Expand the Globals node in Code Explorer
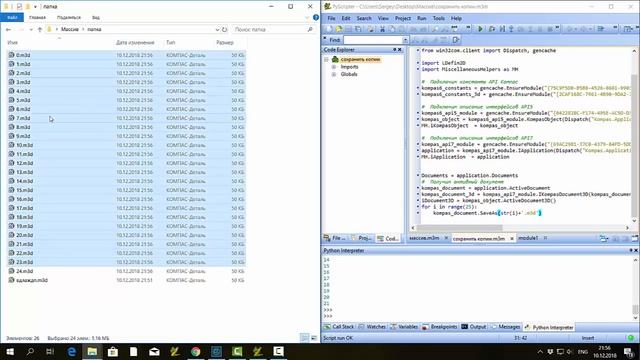Viewport: 640px width, 360px height. (x=333, y=74)
